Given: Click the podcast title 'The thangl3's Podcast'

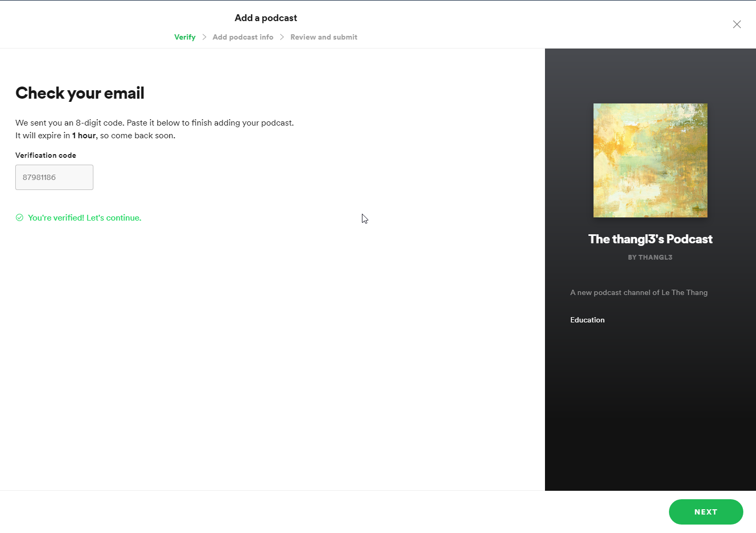Looking at the screenshot, I should [x=650, y=239].
